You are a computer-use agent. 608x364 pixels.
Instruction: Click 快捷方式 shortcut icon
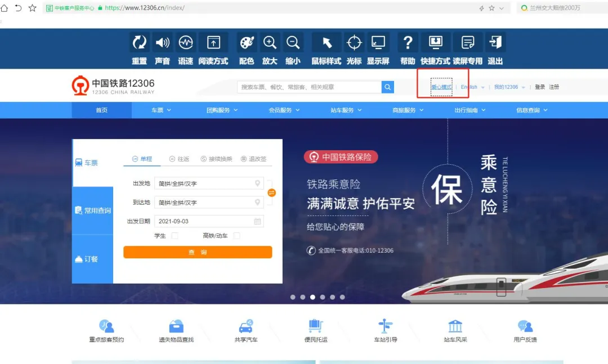click(x=435, y=42)
